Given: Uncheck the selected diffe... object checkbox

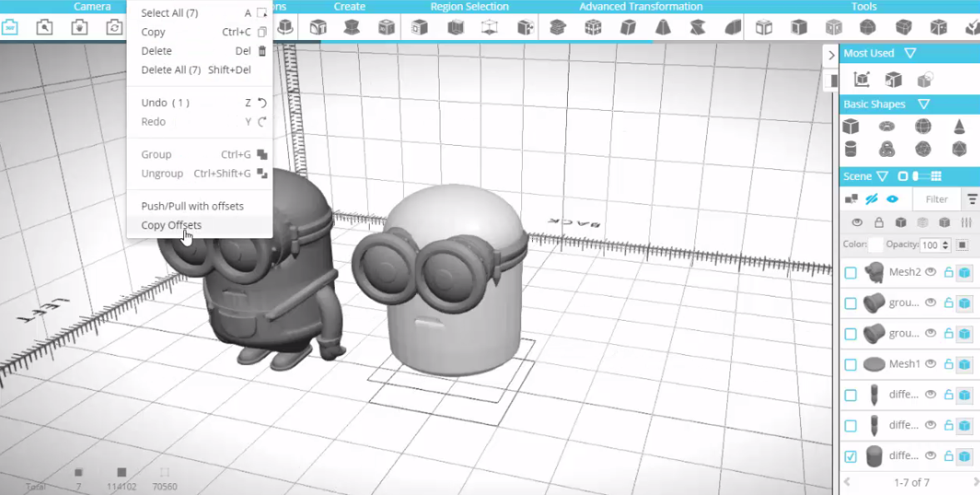Looking at the screenshot, I should [851, 456].
